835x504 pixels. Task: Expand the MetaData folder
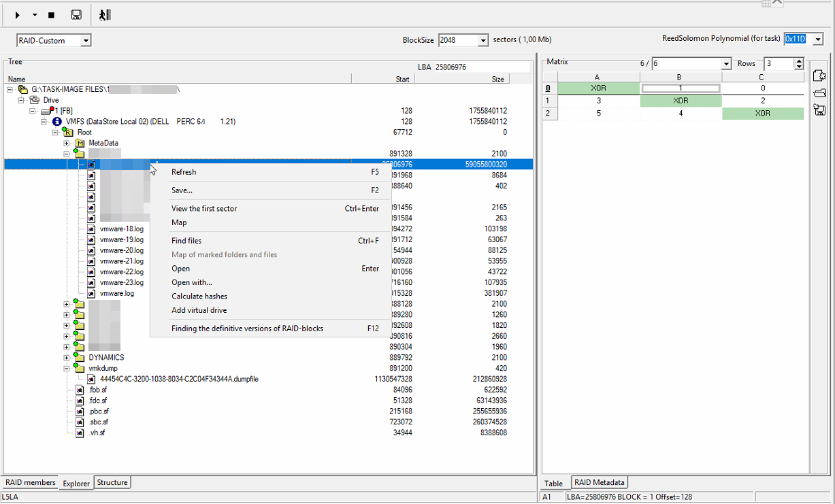[67, 143]
